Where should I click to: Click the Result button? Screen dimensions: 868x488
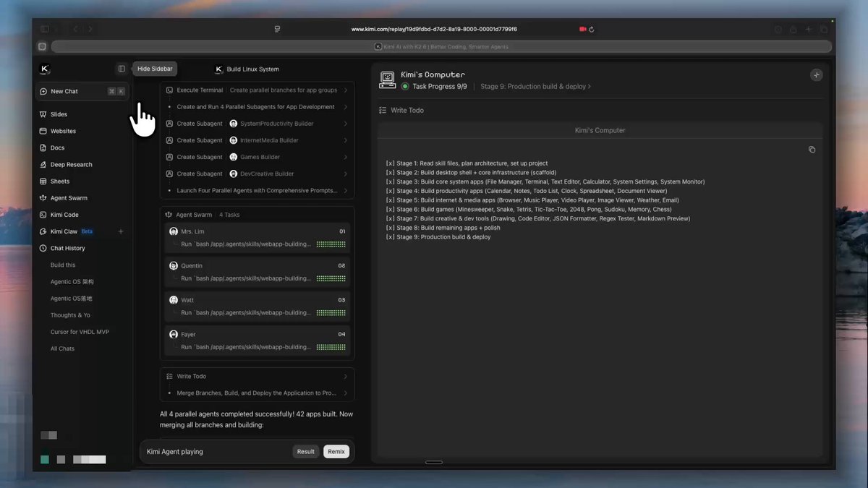pos(306,451)
